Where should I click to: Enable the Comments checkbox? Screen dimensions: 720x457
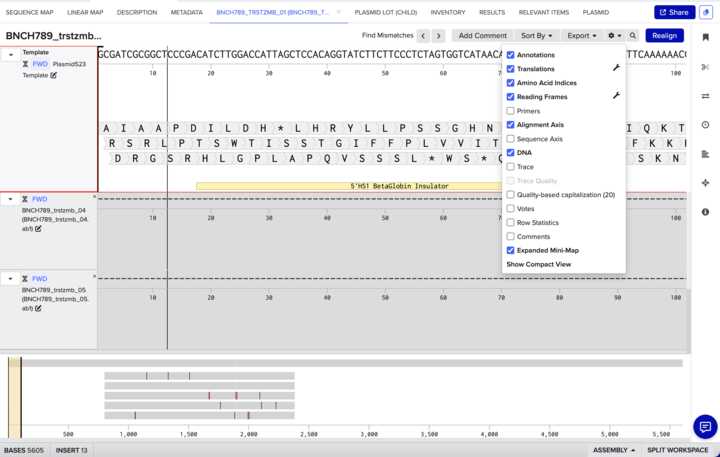(510, 237)
